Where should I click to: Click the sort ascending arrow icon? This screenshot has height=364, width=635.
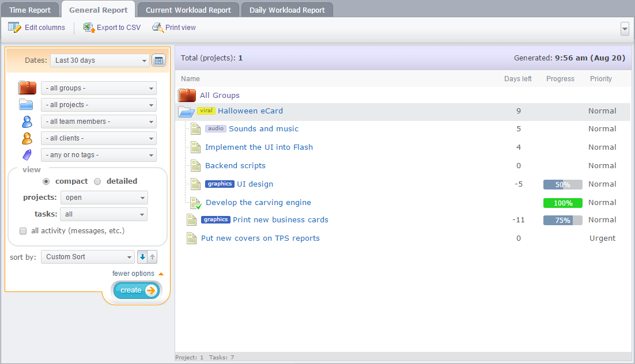click(153, 257)
